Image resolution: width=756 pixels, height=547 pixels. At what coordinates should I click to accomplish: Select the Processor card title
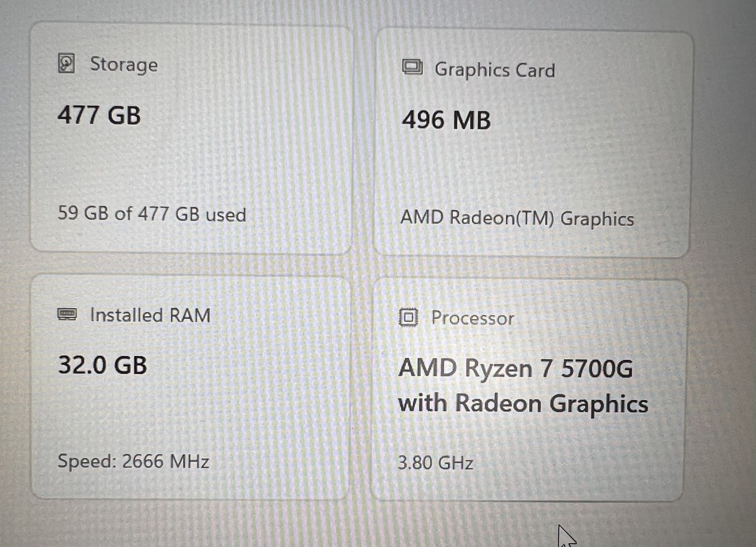point(472,318)
